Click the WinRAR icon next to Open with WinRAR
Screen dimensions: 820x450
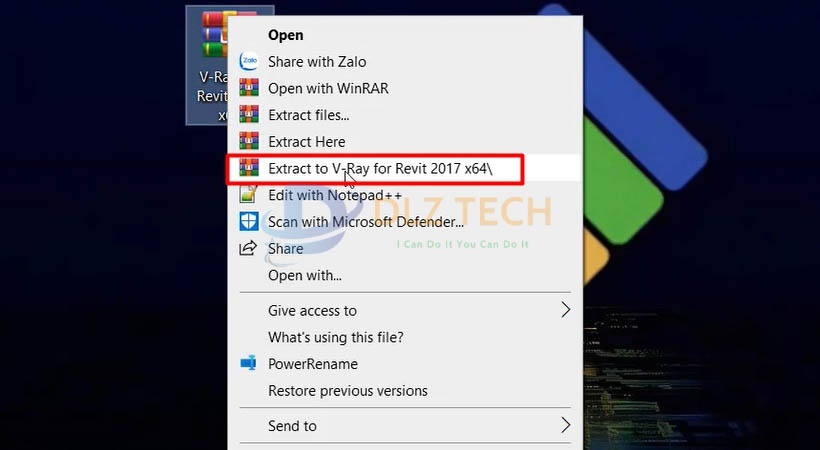pyautogui.click(x=249, y=88)
